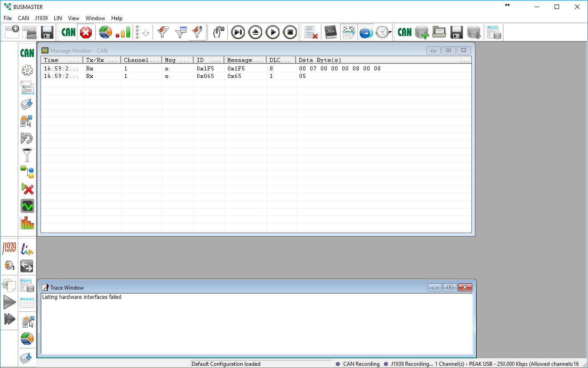Select message row with ID 0x065
This screenshot has height=368, width=588.
pos(256,76)
